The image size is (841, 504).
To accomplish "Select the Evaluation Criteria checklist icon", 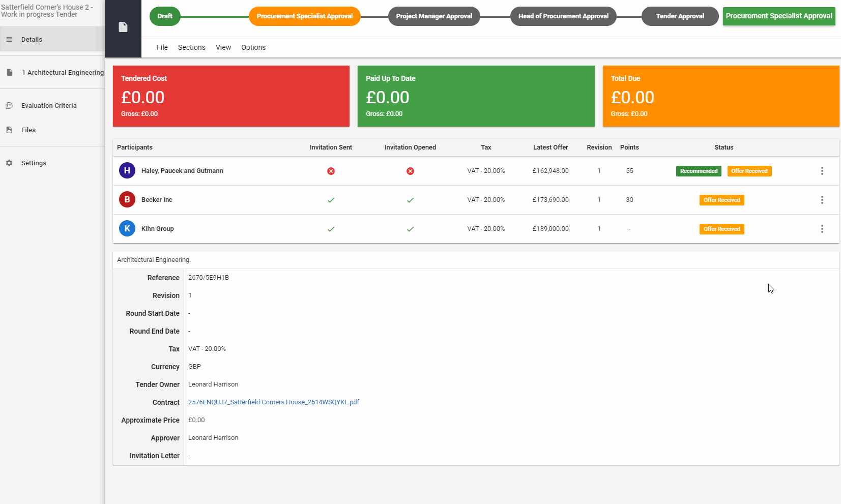I will pos(9,105).
